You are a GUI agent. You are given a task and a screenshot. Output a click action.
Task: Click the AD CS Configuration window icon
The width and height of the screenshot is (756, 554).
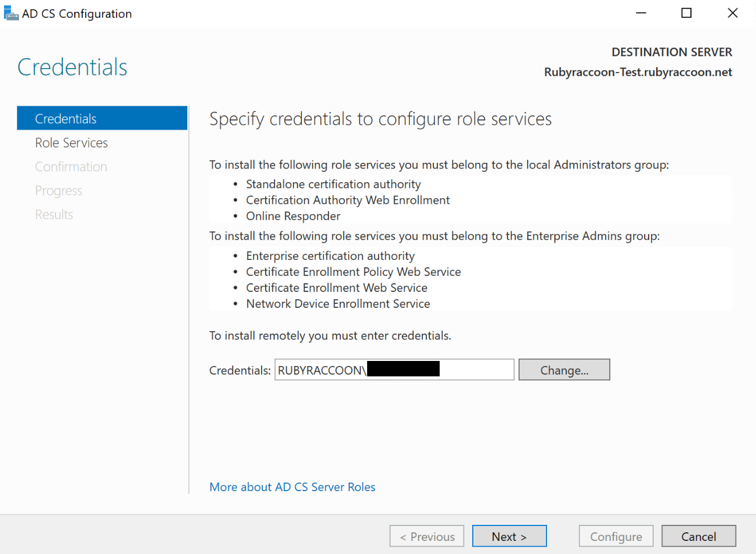(11, 13)
